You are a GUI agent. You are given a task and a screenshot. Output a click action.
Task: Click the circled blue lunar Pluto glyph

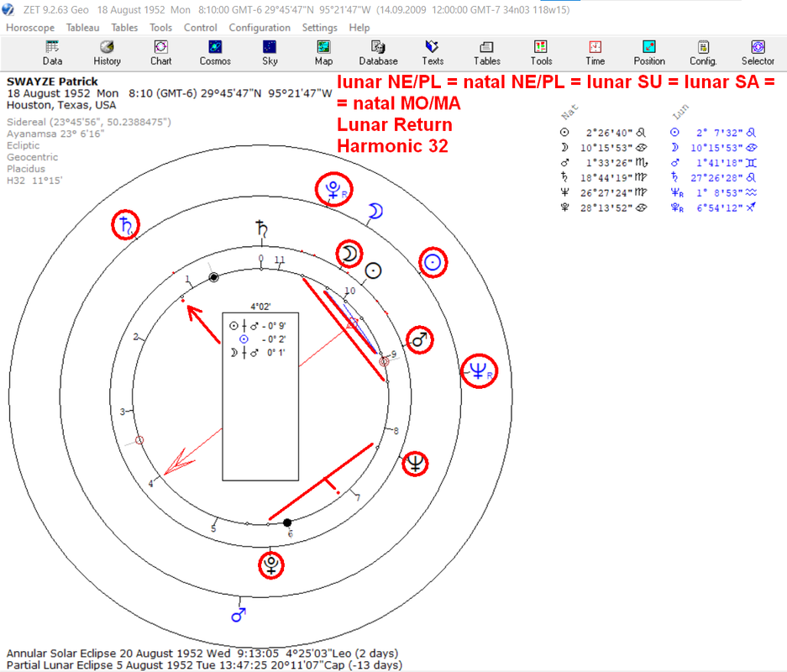333,190
